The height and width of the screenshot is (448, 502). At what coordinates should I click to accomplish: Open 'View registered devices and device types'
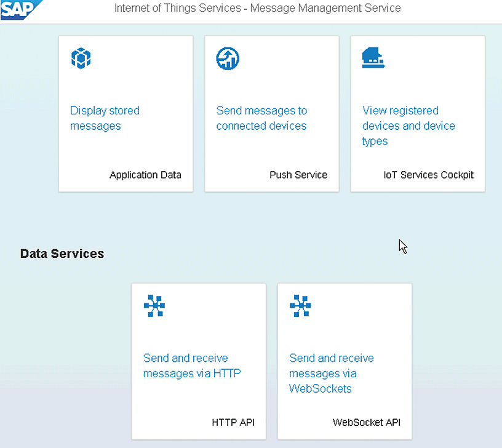click(x=408, y=126)
